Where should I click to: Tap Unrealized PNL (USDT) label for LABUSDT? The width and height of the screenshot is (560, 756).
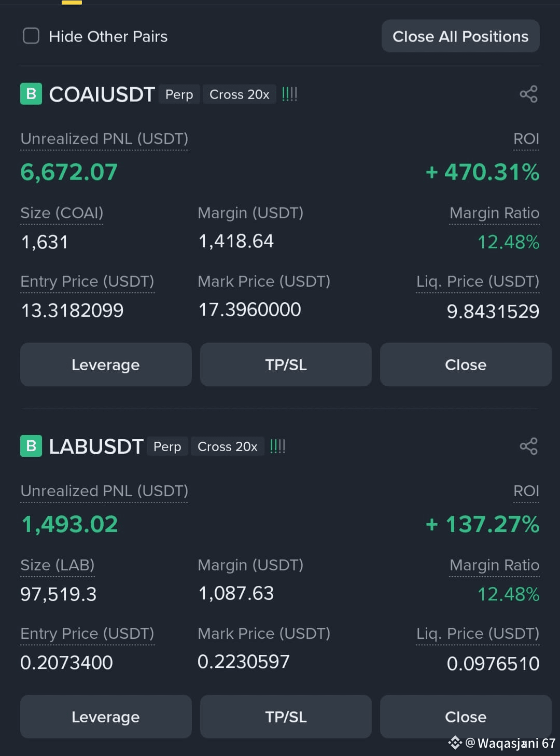104,491
